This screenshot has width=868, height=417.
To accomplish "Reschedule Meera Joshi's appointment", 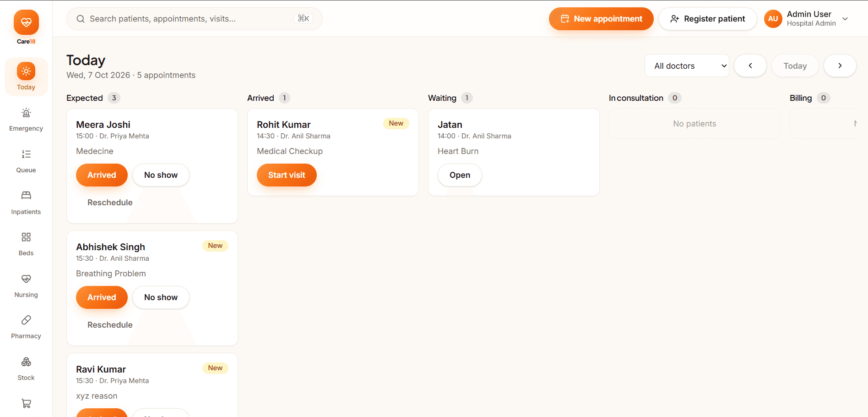I will (110, 203).
